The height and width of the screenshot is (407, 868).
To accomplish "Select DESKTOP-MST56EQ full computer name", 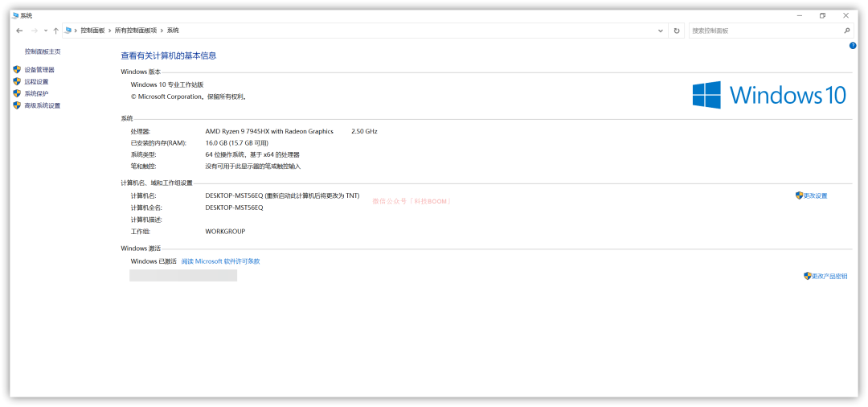I will coord(234,208).
